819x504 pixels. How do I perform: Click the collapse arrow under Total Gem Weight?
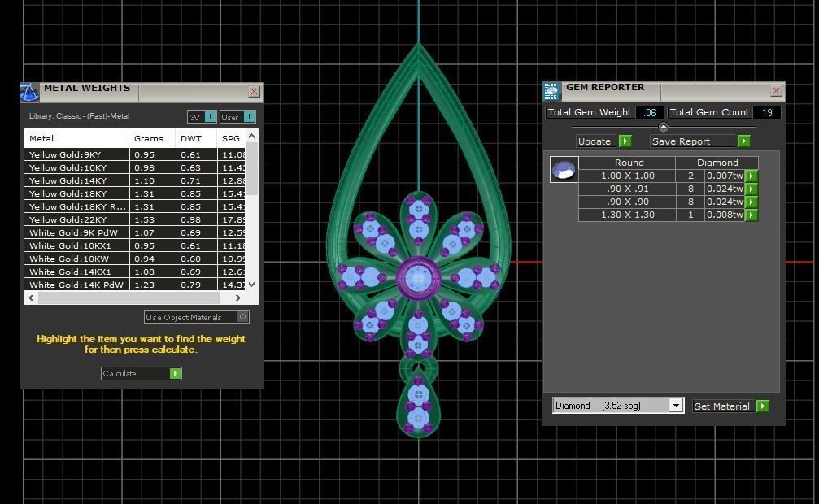664,126
